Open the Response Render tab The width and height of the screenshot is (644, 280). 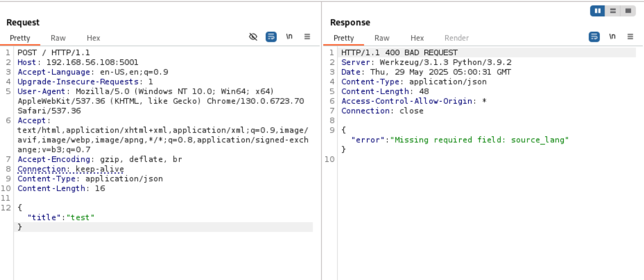pyautogui.click(x=457, y=38)
